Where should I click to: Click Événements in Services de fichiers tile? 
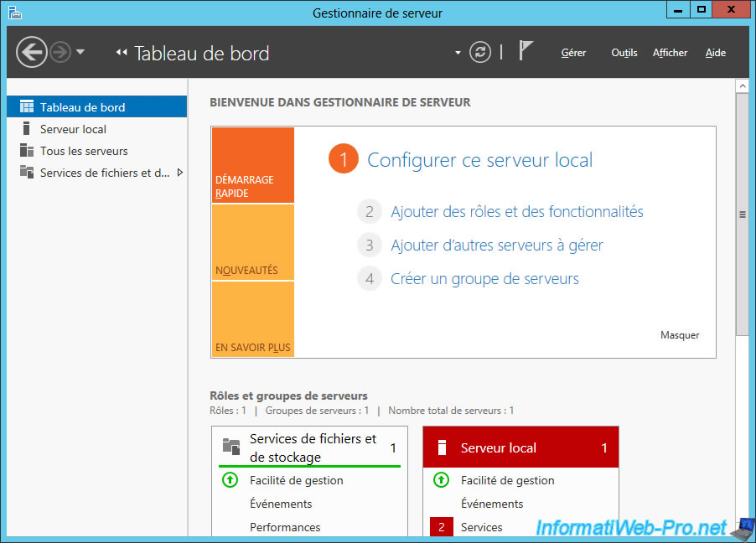281,504
